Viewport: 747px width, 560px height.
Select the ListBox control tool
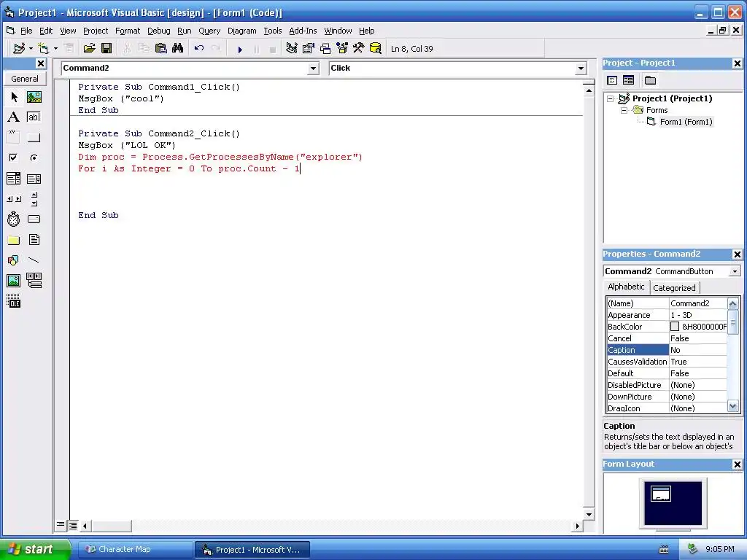(x=34, y=179)
